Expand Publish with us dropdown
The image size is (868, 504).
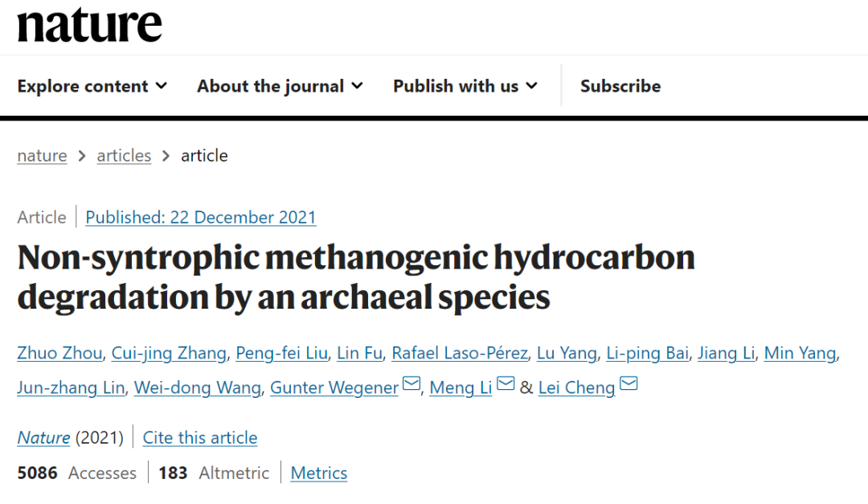tap(465, 86)
